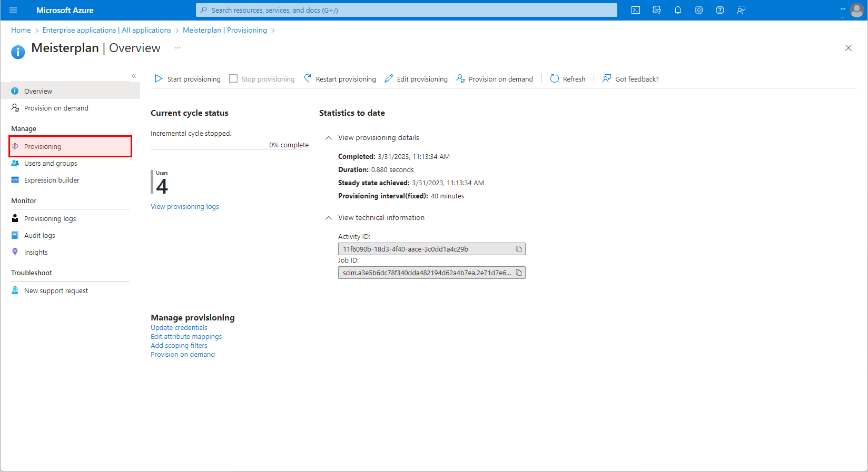Collapse the left sidebar menu
Image resolution: width=868 pixels, height=472 pixels.
tap(134, 76)
